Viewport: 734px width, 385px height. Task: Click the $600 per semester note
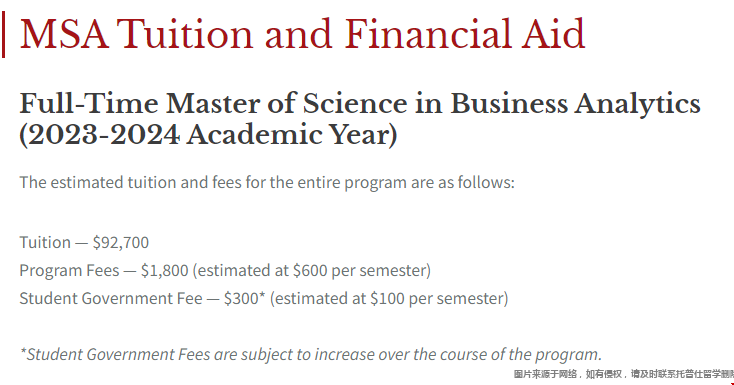312,271
